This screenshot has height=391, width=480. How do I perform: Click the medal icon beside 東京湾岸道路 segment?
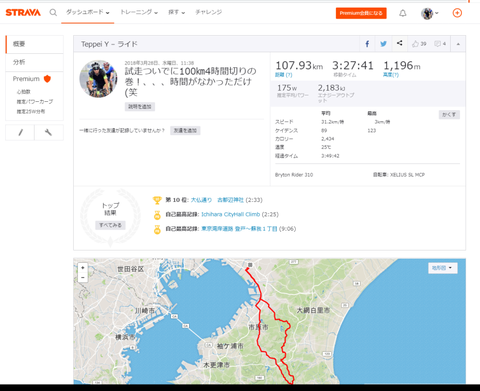(x=157, y=229)
